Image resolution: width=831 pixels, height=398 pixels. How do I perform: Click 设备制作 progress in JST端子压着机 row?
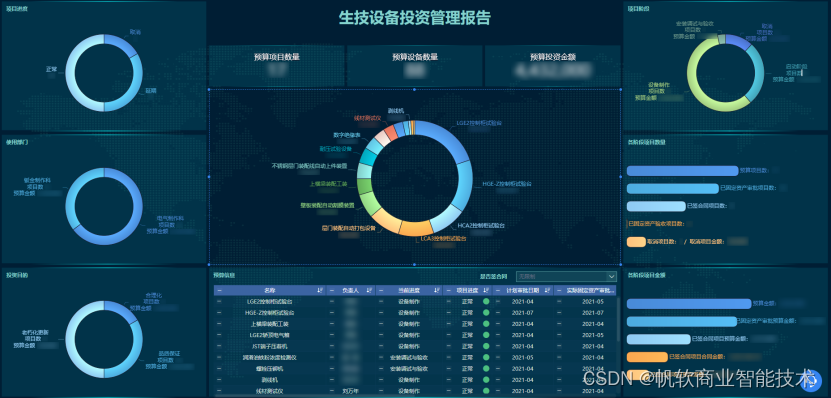(409, 346)
